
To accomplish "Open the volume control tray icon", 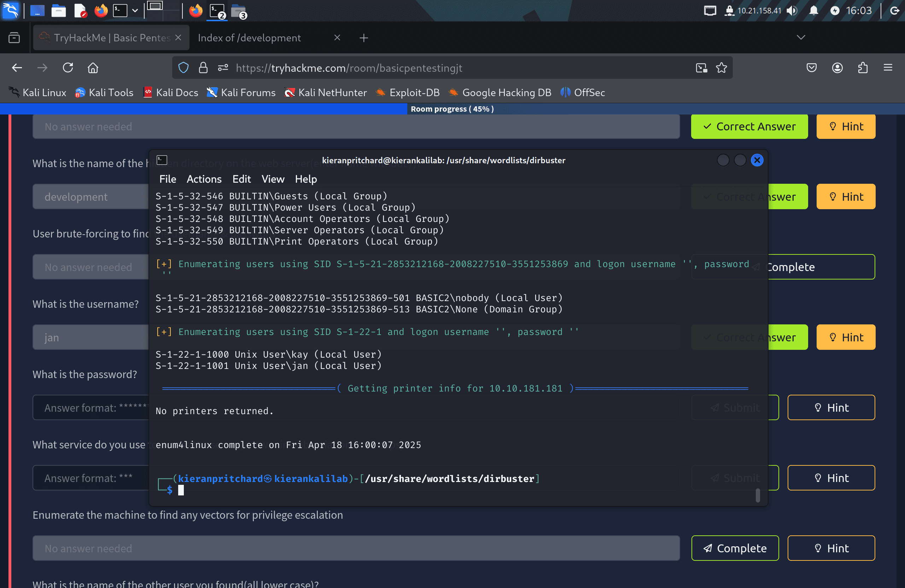I will [x=792, y=10].
